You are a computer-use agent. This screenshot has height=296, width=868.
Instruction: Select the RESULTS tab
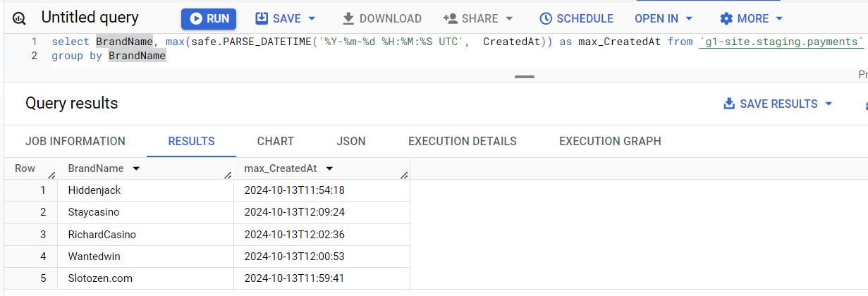point(191,142)
